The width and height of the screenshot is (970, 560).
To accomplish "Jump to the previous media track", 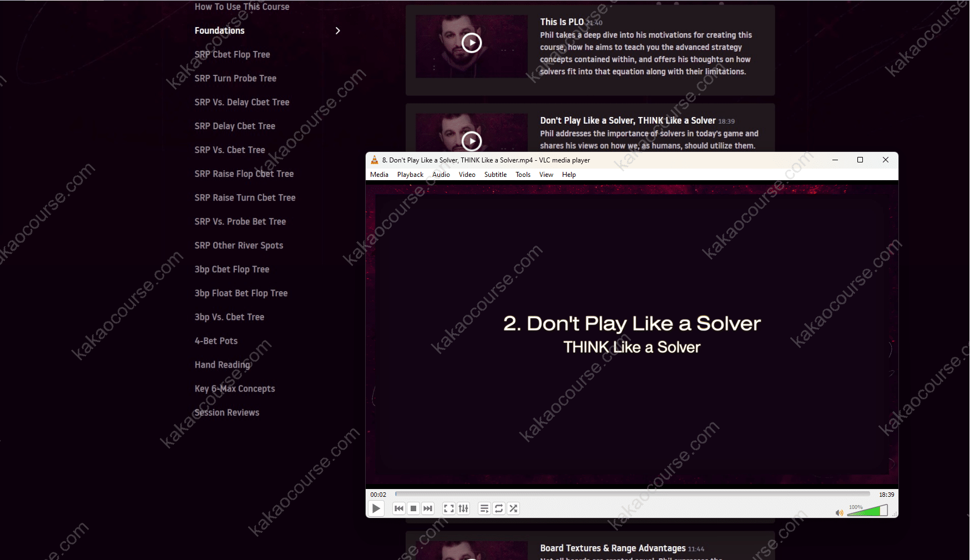I will tap(398, 508).
